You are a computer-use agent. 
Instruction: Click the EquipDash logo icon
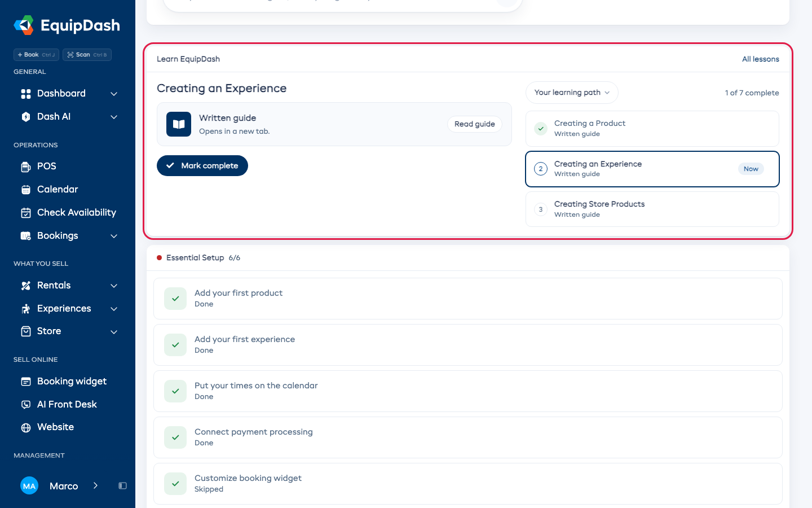[24, 25]
